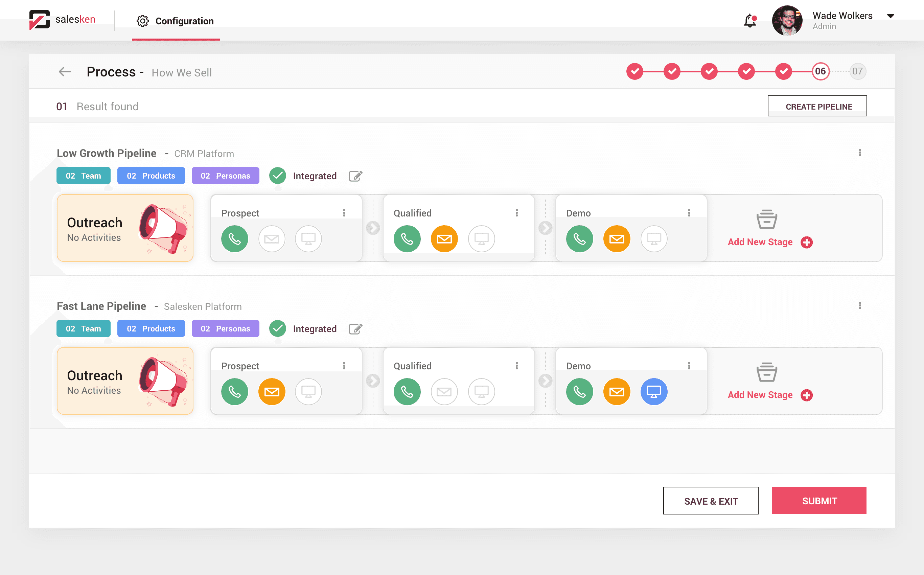Click the back arrow next to Process heading
Image resolution: width=924 pixels, height=575 pixels.
(x=65, y=71)
